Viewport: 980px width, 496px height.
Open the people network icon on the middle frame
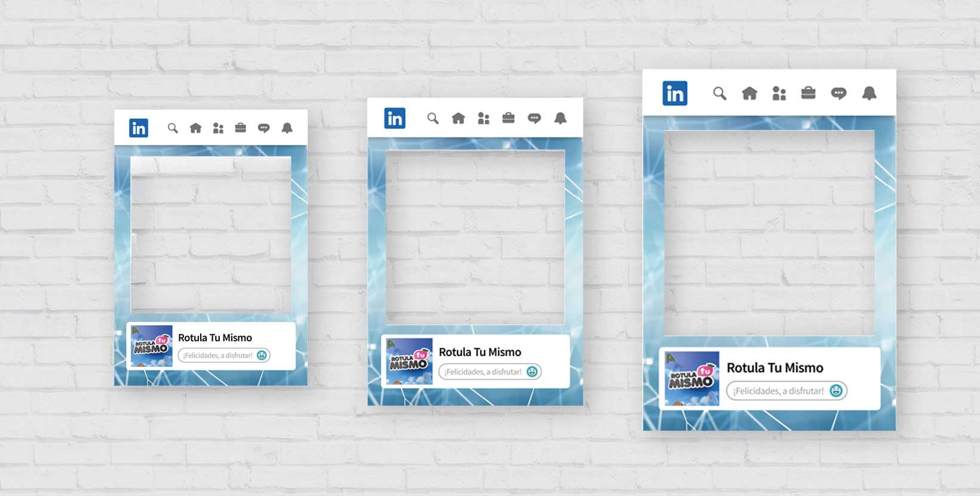pyautogui.click(x=483, y=118)
